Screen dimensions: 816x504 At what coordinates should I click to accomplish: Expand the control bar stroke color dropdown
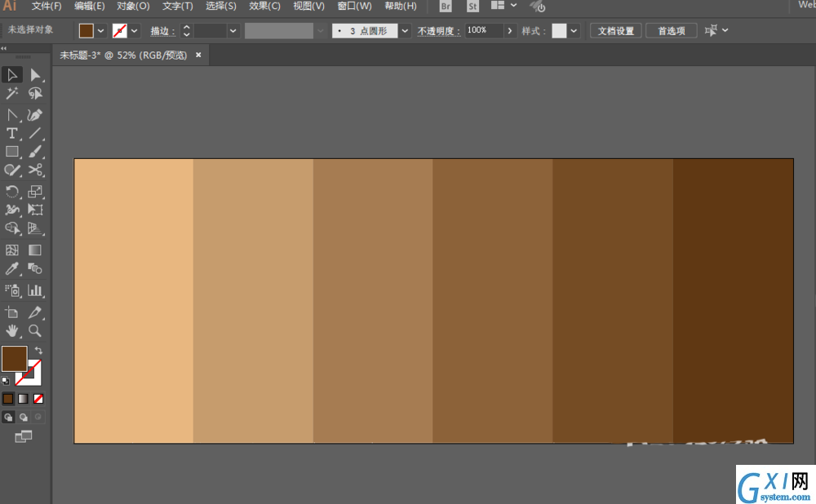click(x=135, y=31)
